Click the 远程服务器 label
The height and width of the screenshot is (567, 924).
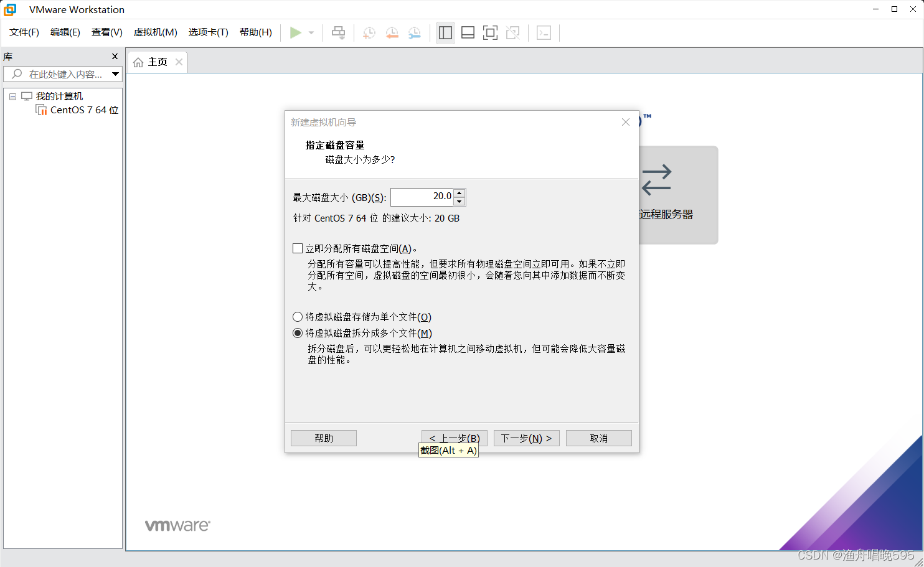pyautogui.click(x=666, y=214)
